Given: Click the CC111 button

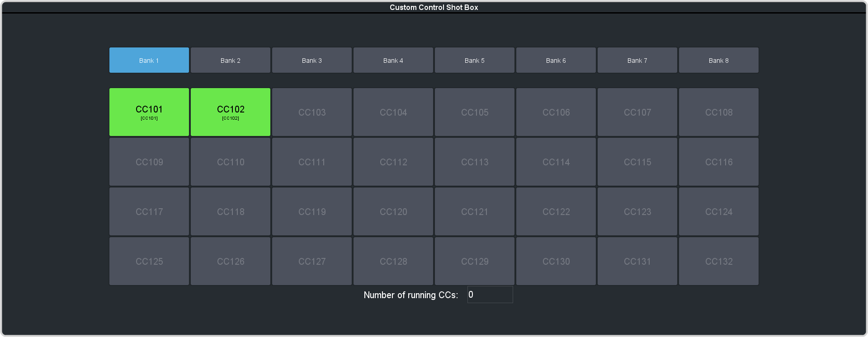Looking at the screenshot, I should (x=312, y=162).
